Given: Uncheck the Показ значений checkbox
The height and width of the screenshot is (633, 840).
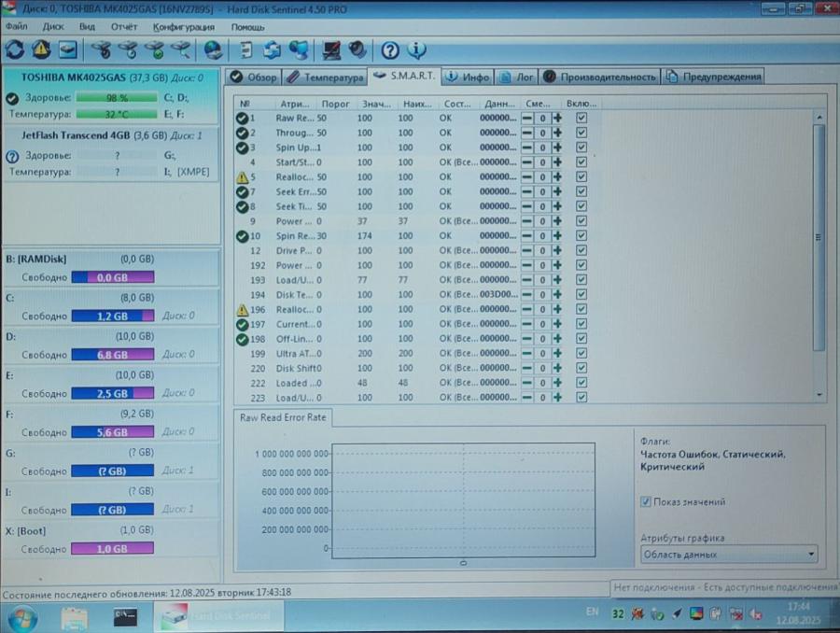Looking at the screenshot, I should point(646,501).
